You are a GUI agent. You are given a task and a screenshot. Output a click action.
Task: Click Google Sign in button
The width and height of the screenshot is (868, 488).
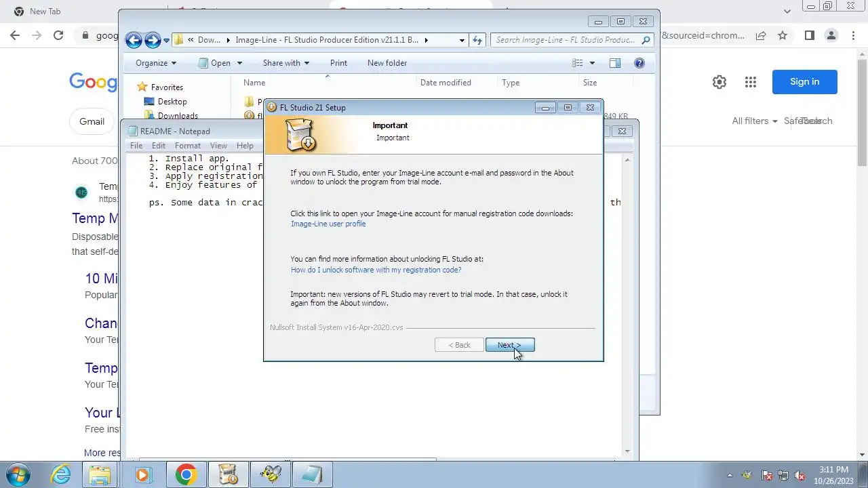pyautogui.click(x=805, y=82)
